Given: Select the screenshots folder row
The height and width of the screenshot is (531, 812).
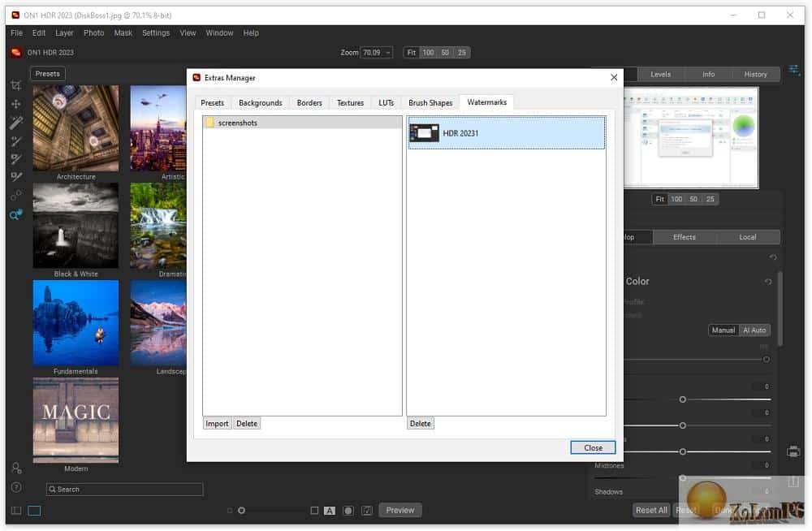Looking at the screenshot, I should click(x=302, y=123).
